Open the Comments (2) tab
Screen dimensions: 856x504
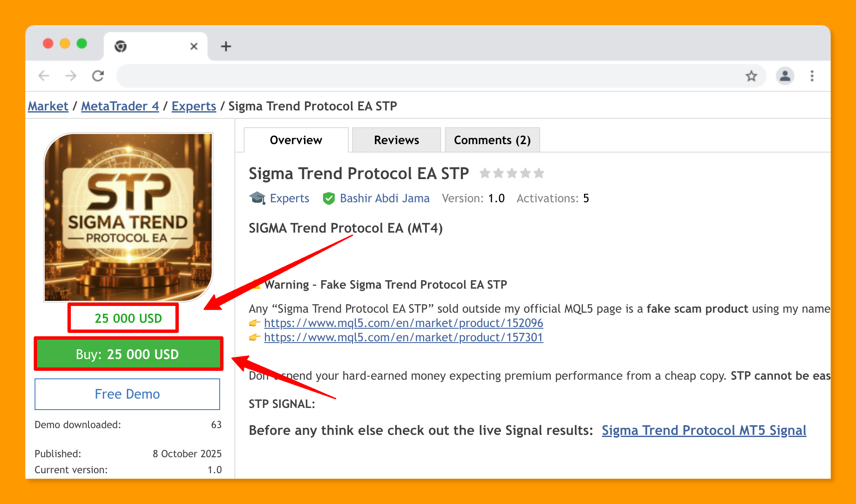tap(492, 140)
